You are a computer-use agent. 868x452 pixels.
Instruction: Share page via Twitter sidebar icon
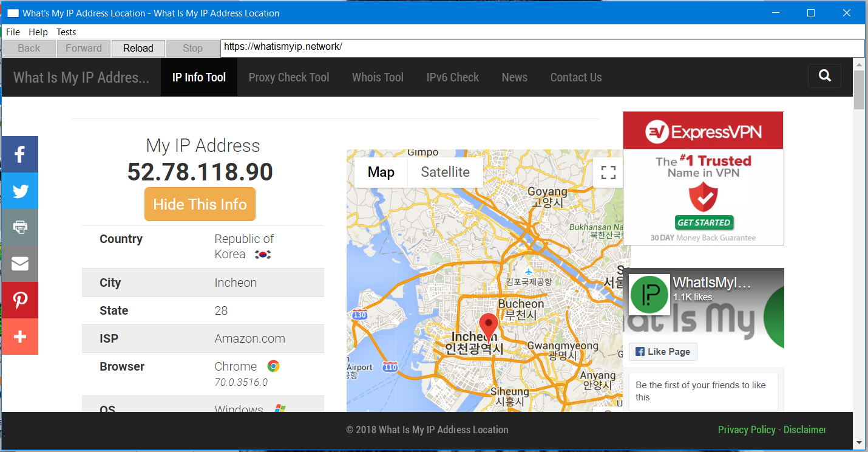coord(20,191)
